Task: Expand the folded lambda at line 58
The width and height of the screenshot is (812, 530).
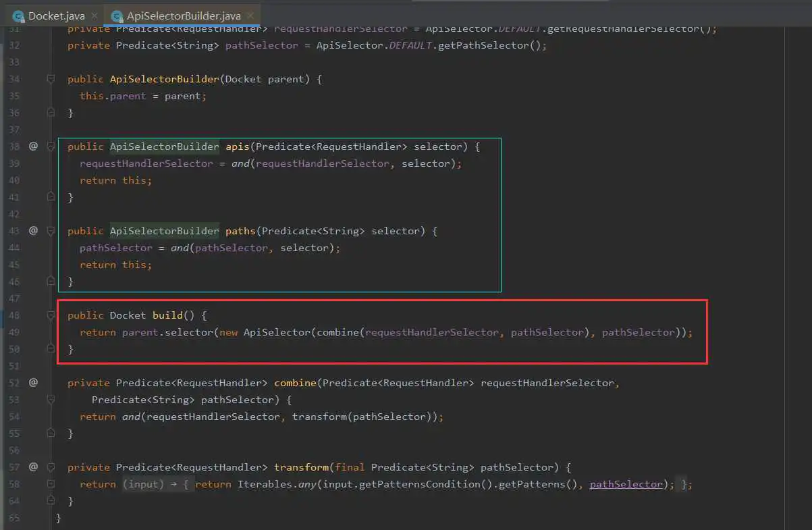Action: tap(51, 484)
